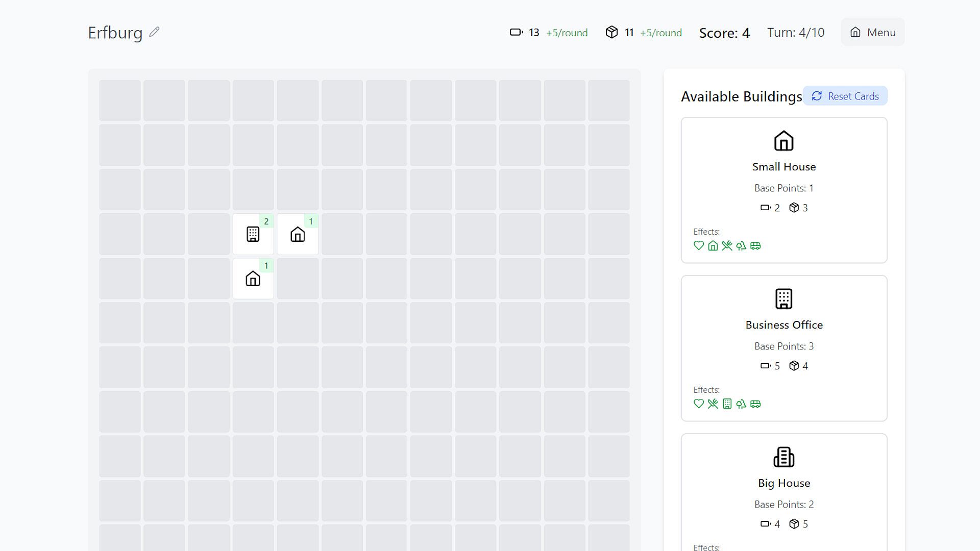Click the Business Office card building icon
The width and height of the screenshot is (980, 551).
(783, 299)
